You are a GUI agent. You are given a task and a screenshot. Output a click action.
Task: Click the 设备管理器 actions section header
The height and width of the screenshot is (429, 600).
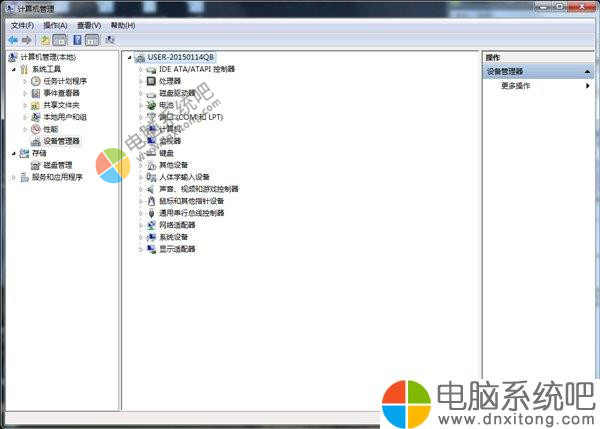538,72
